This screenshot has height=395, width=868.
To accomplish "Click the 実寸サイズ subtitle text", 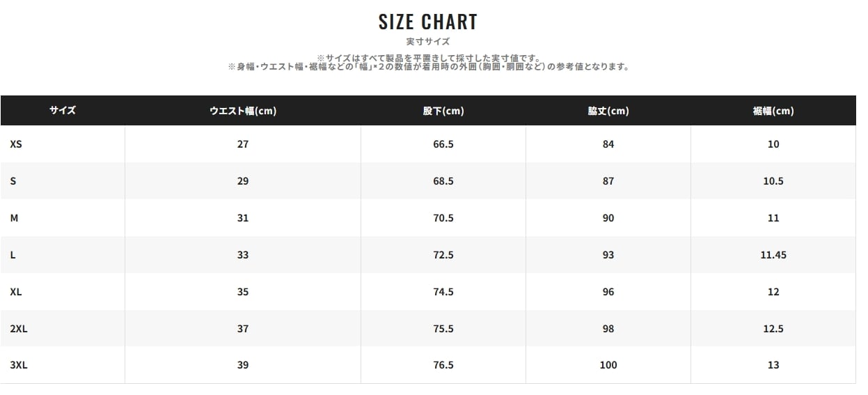I will click(428, 42).
